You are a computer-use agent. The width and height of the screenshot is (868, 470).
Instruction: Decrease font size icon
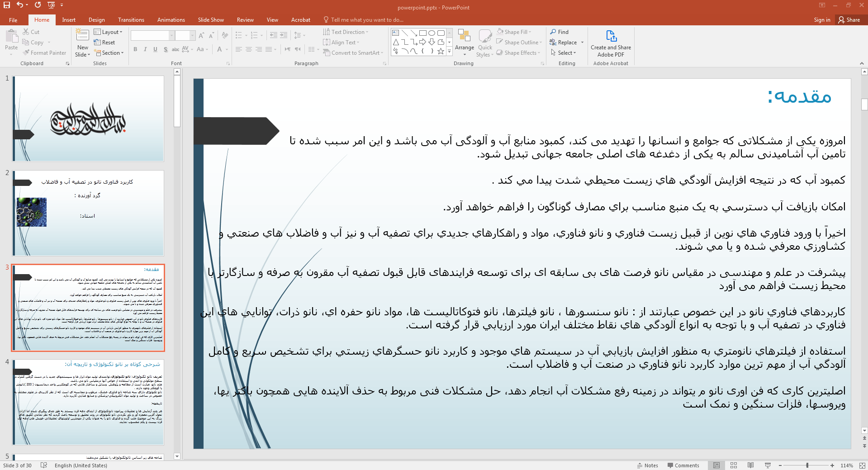(x=211, y=35)
